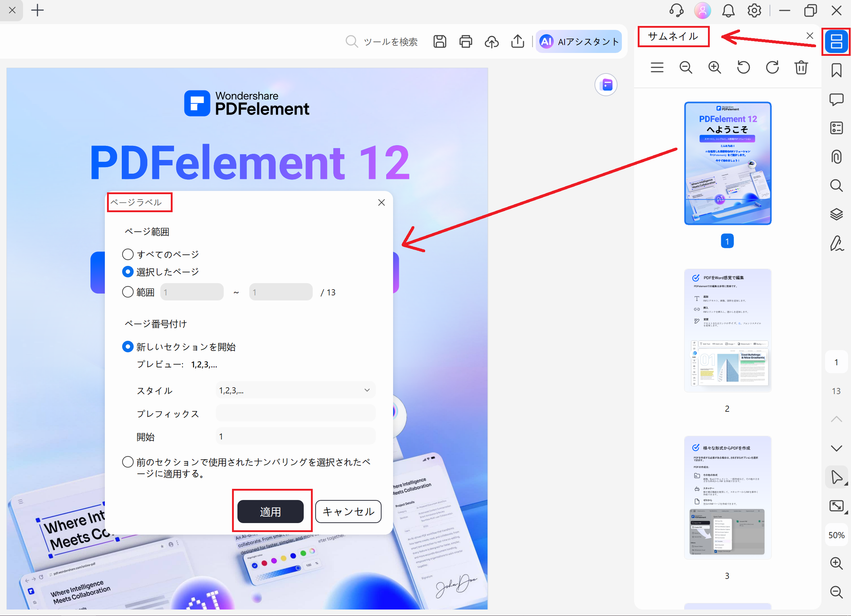The image size is (851, 616).
Task: Open the スタイル dropdown
Action: coord(295,390)
